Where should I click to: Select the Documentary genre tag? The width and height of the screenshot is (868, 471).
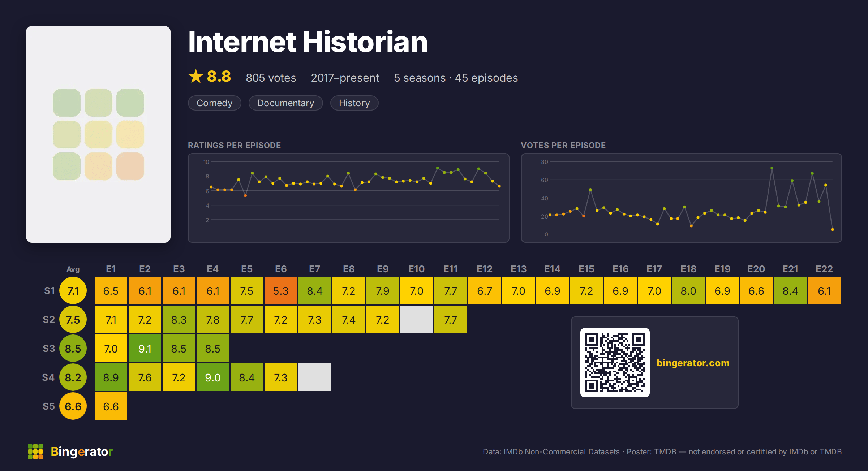pos(286,103)
